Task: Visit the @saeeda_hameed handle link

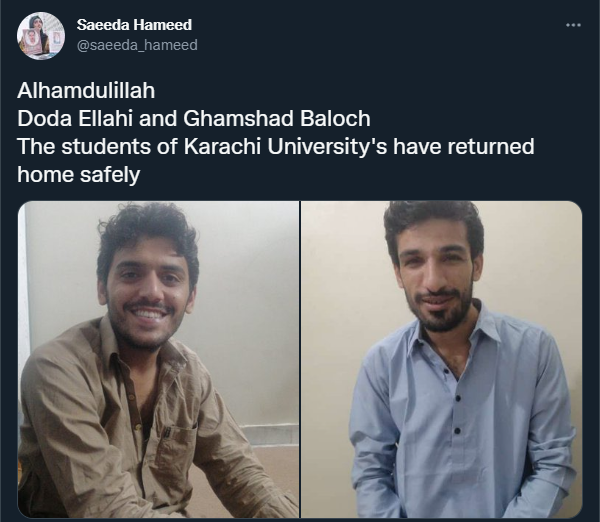Action: point(137,45)
